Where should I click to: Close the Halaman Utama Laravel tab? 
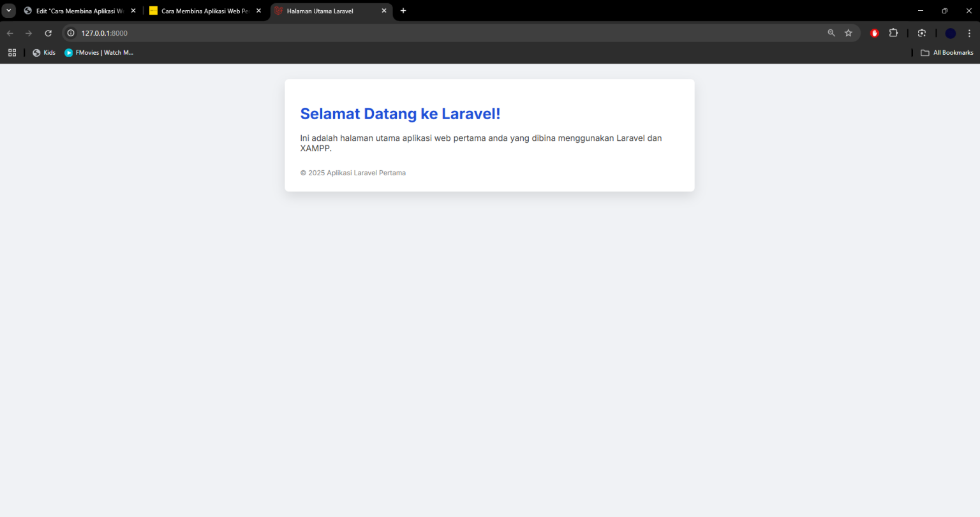click(384, 11)
